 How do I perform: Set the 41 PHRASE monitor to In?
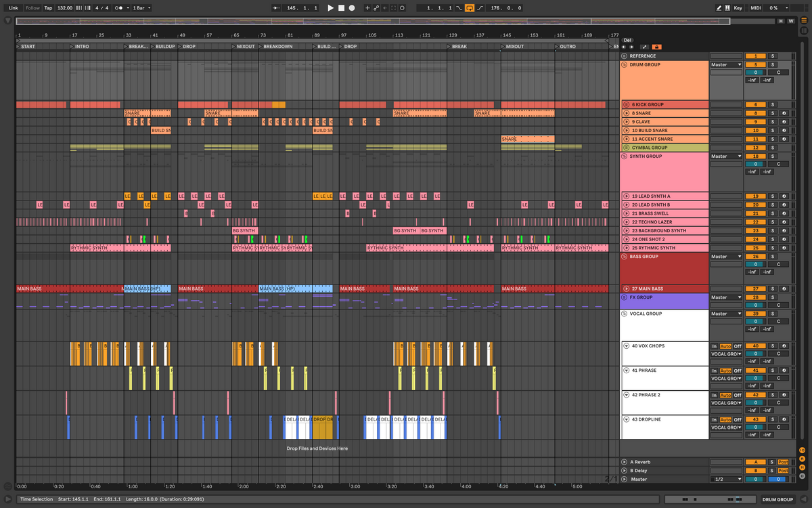point(714,371)
